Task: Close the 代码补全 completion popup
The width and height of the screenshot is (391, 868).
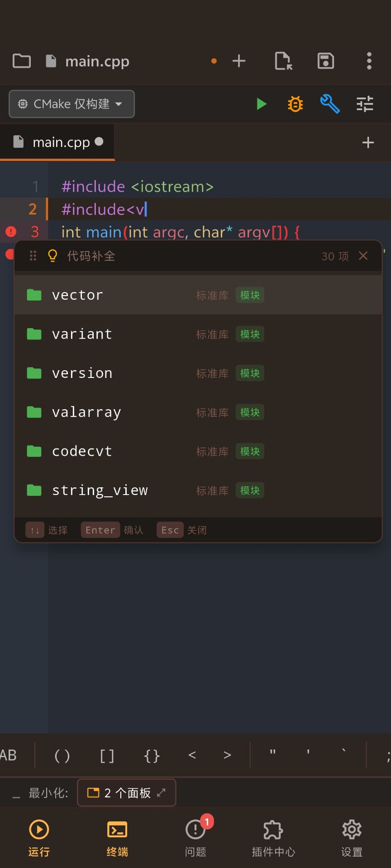Action: (363, 256)
